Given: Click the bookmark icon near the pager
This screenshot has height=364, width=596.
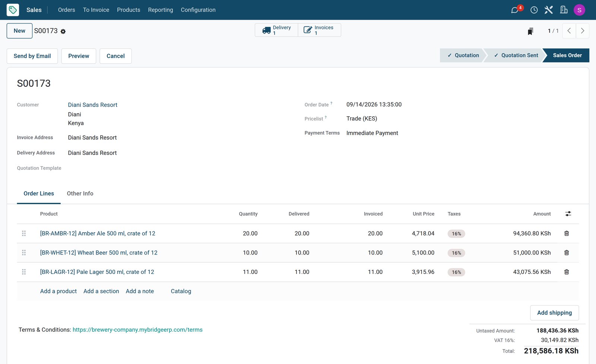Looking at the screenshot, I should pos(530,31).
